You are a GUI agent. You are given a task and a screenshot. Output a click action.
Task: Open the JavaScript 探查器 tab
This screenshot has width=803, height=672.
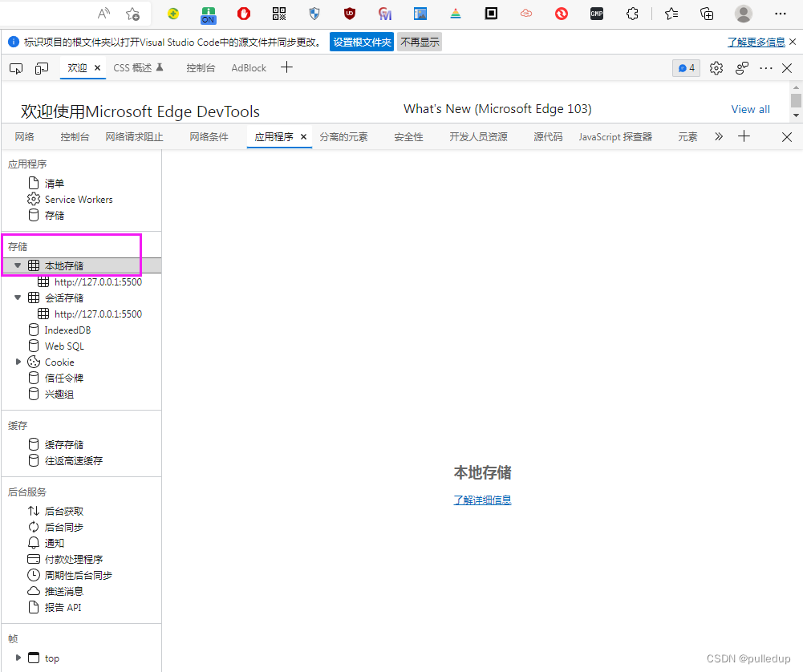615,136
